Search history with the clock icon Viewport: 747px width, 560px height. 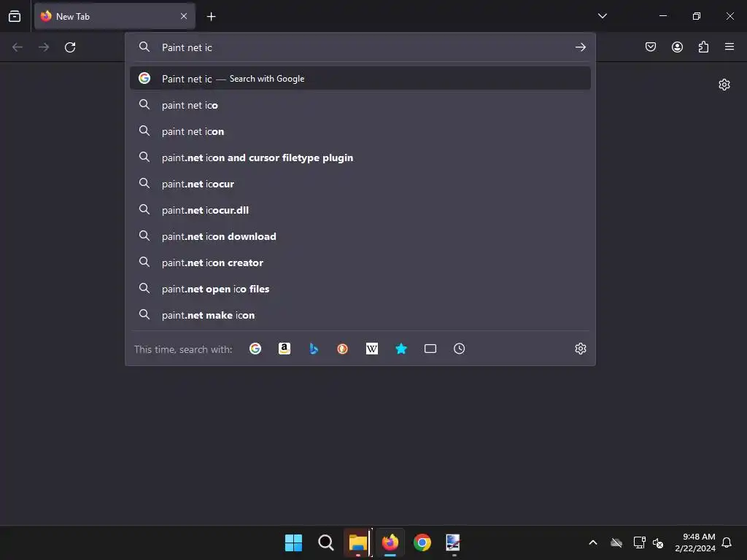(460, 349)
